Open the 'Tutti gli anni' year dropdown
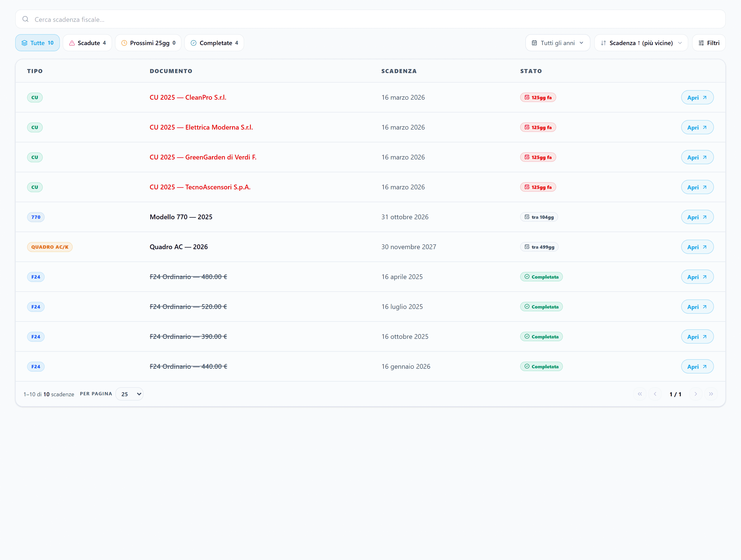 point(557,43)
